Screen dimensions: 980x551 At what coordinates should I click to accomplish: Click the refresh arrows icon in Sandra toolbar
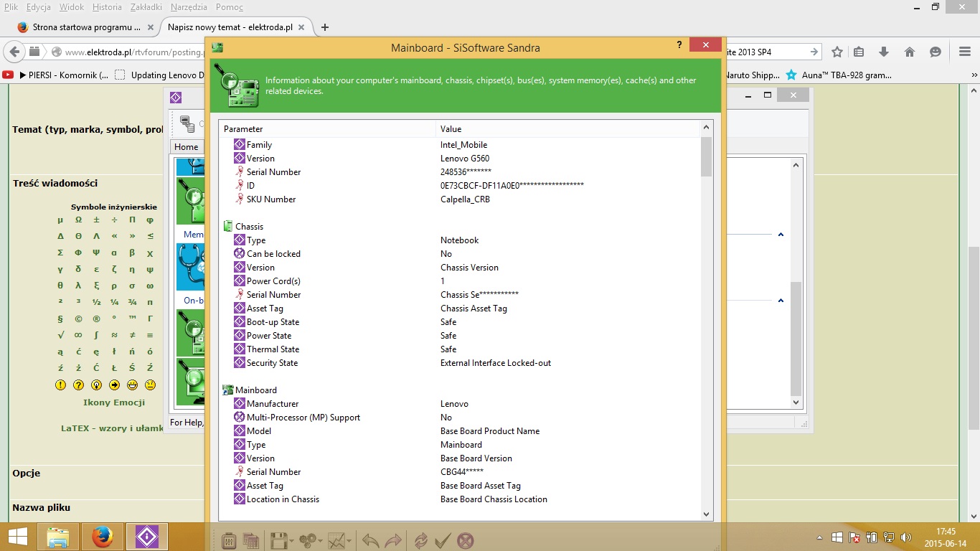click(x=421, y=540)
